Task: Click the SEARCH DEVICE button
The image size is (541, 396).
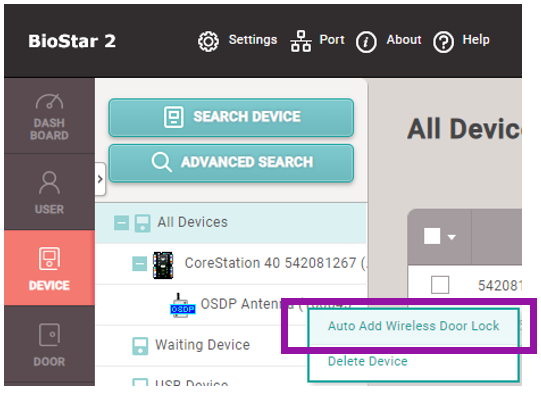Action: [x=231, y=117]
